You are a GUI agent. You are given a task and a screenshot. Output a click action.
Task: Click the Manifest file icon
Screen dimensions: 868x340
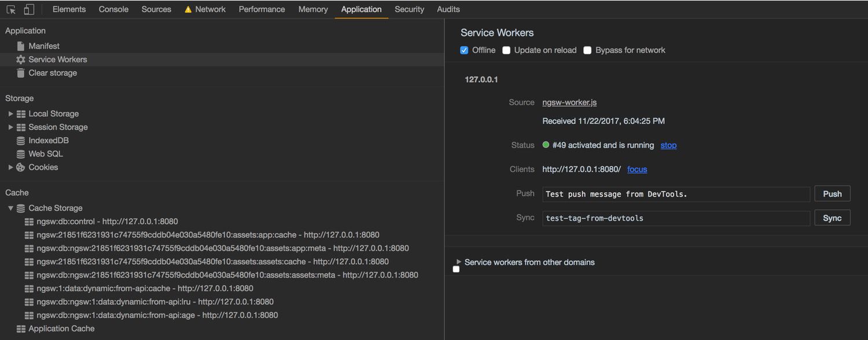coord(21,46)
